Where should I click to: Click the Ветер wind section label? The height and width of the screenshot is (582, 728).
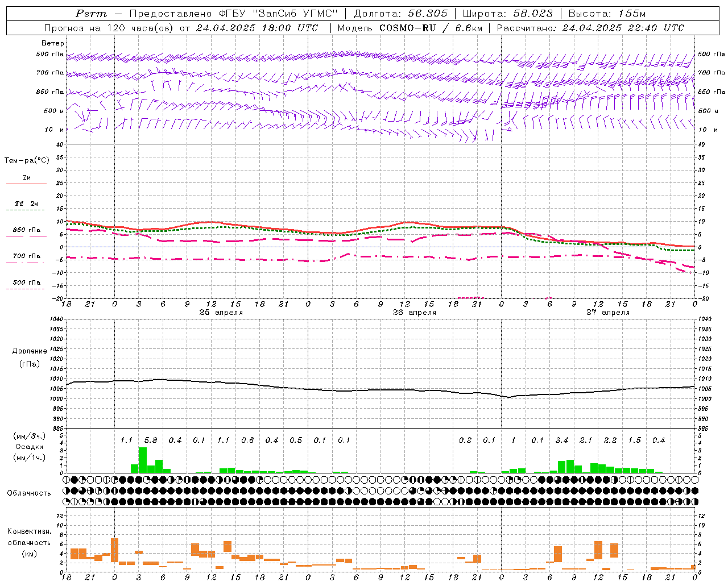[x=53, y=43]
